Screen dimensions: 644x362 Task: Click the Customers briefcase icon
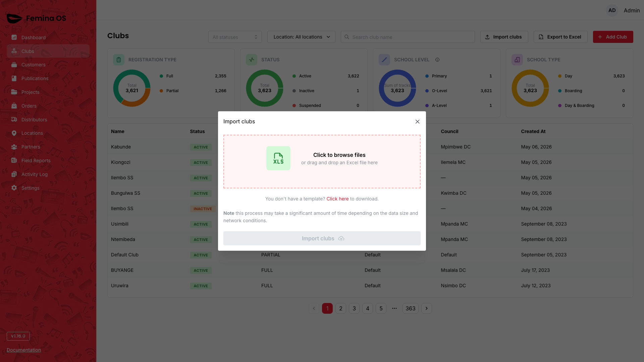pyautogui.click(x=14, y=65)
